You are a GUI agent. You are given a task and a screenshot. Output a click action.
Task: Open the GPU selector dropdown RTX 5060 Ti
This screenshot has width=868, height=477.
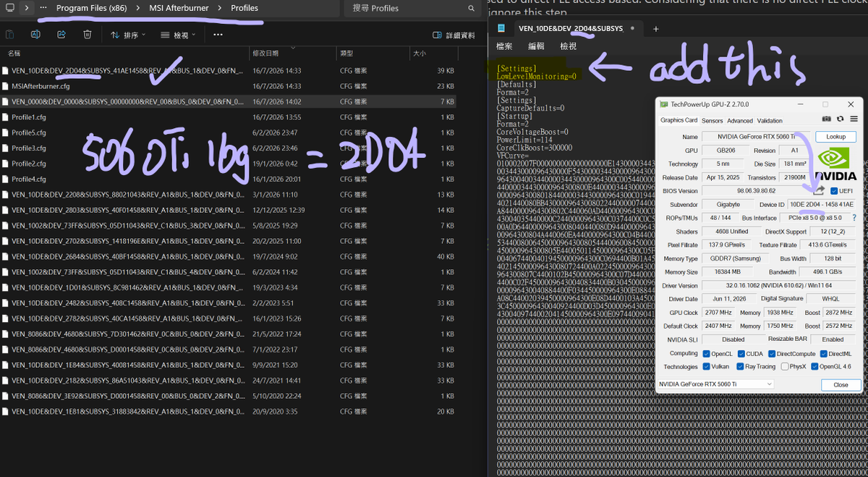tap(715, 384)
